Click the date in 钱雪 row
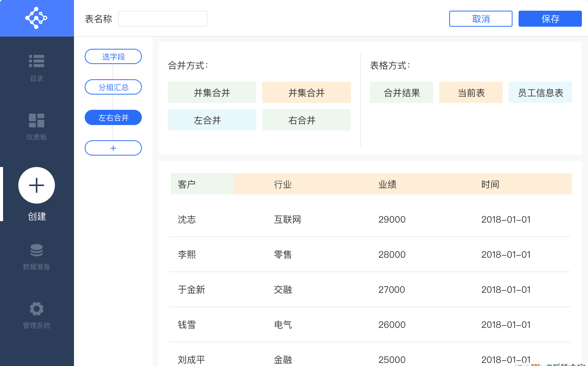This screenshot has height=366, width=588. [x=506, y=325]
